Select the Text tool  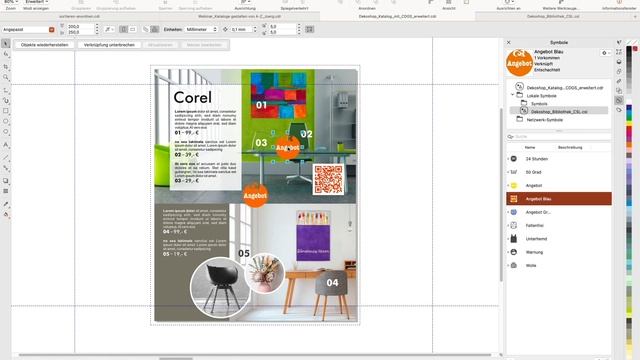coord(6,145)
